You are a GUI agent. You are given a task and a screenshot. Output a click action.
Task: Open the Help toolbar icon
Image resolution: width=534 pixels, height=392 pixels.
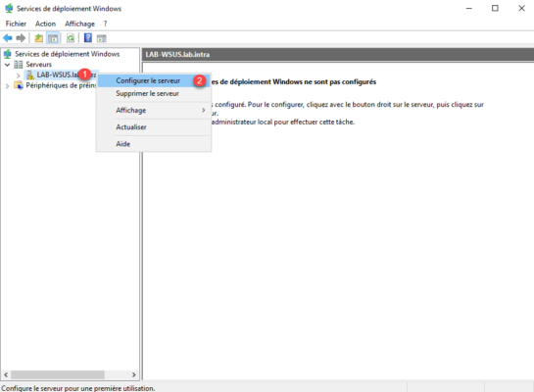(88, 38)
